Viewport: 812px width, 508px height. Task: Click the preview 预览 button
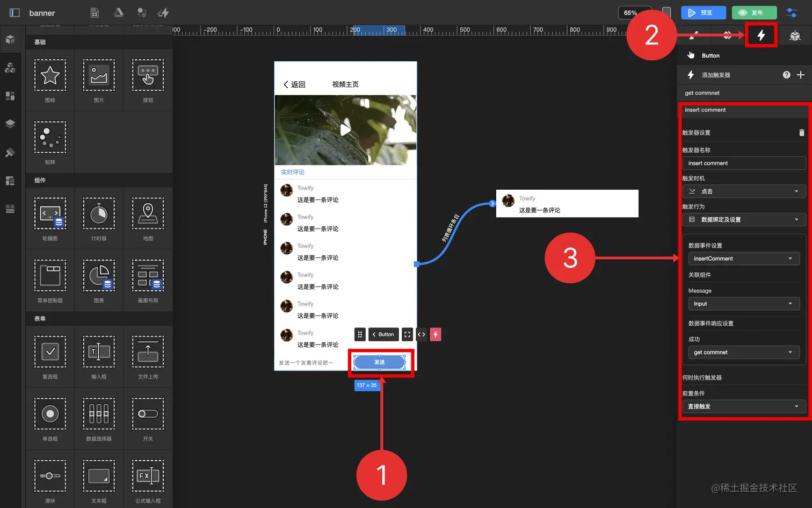704,13
